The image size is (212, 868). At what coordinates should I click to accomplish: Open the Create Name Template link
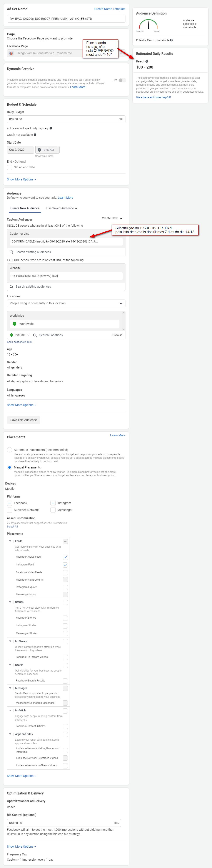[110, 9]
